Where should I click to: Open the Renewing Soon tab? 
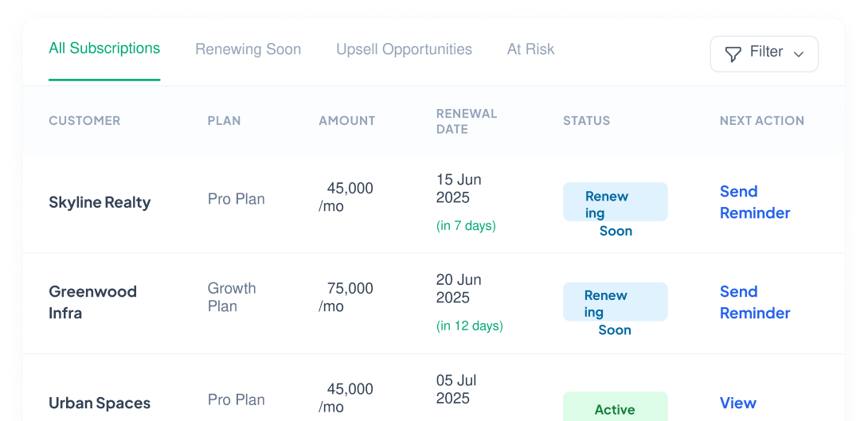coord(248,49)
